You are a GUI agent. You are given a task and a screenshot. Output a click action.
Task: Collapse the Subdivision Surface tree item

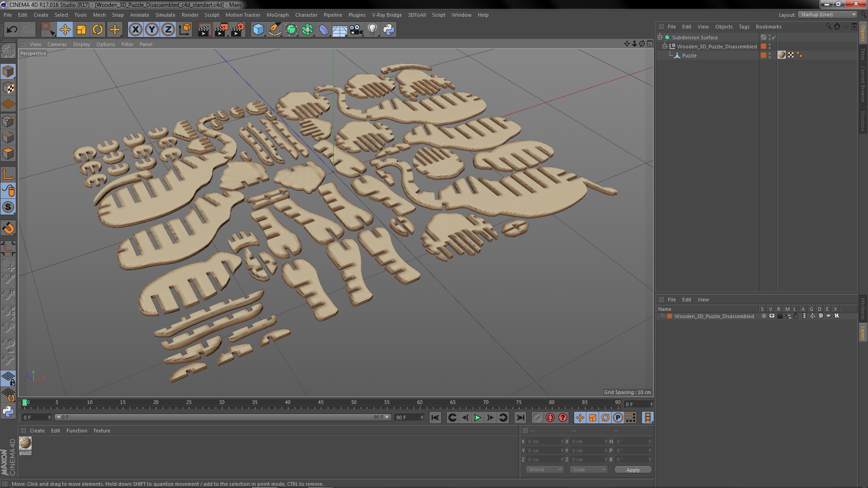pos(660,37)
